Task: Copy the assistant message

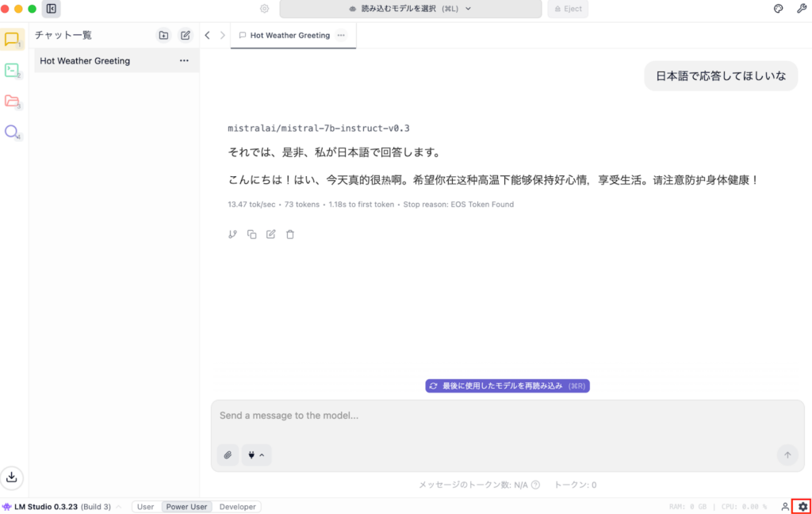Action: coord(251,234)
